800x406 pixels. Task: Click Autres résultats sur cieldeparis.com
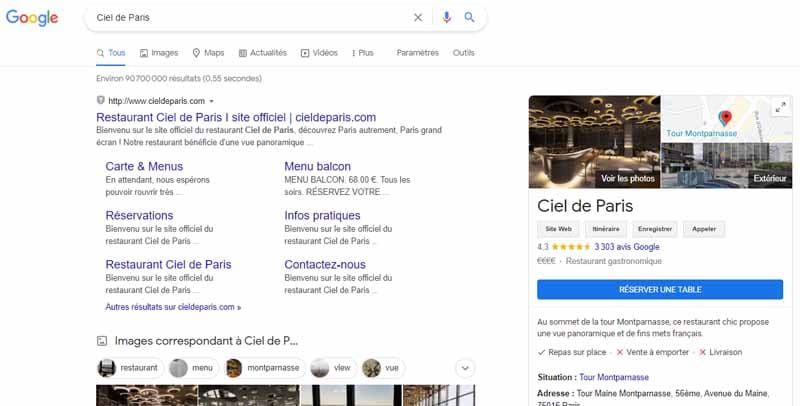tap(173, 307)
